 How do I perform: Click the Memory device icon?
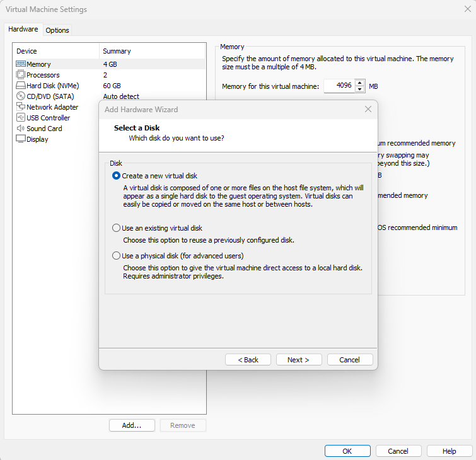[21, 64]
